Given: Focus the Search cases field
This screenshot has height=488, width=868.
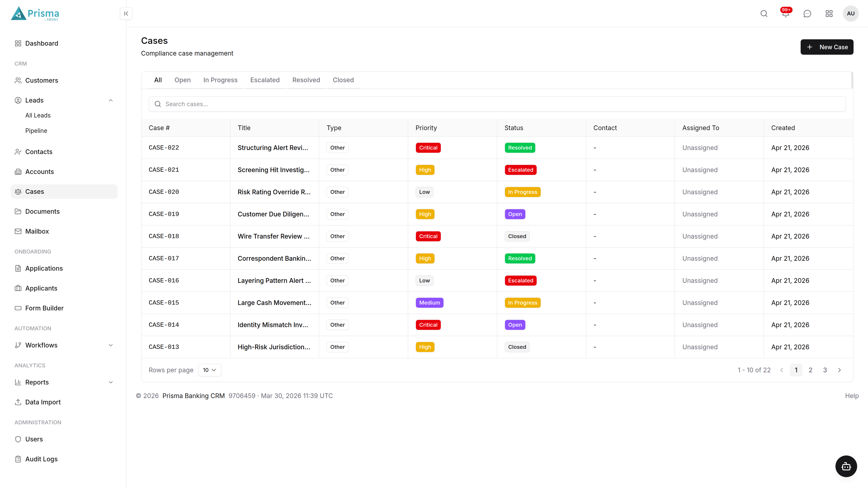Looking at the screenshot, I should [497, 104].
